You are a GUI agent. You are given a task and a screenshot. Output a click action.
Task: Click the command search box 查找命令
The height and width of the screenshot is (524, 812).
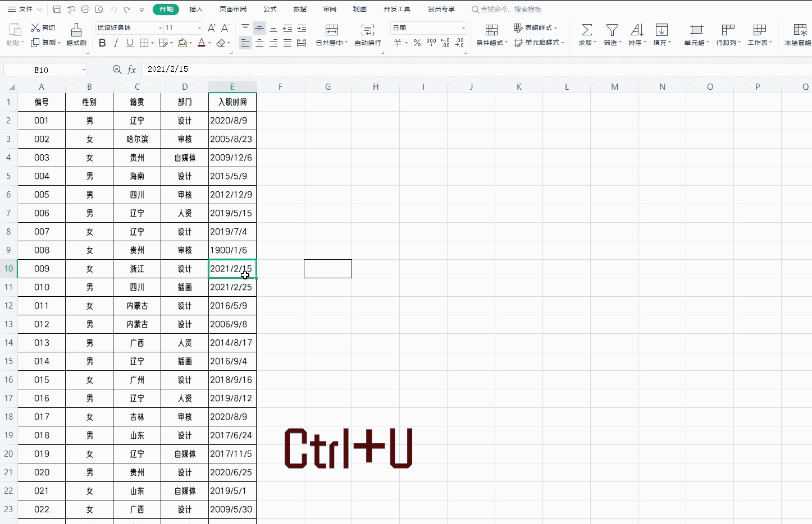pyautogui.click(x=507, y=10)
